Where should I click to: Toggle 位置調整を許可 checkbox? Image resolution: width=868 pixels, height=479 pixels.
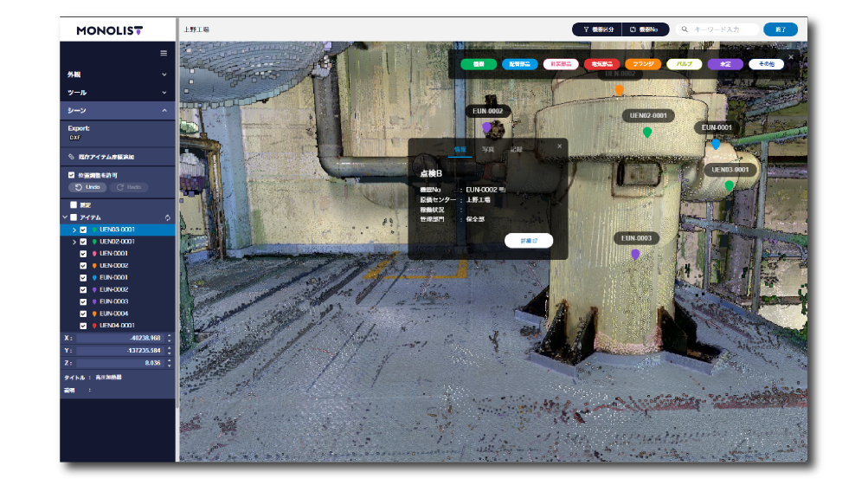pos(72,175)
